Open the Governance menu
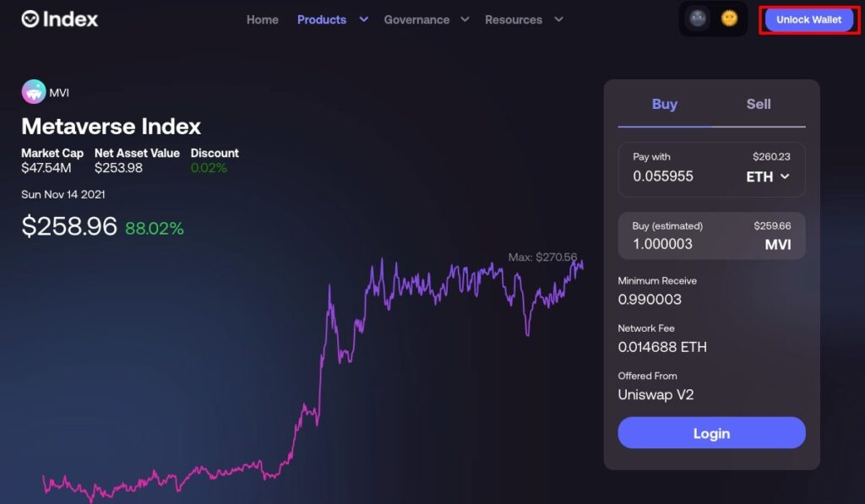This screenshot has width=865, height=504. [x=416, y=20]
